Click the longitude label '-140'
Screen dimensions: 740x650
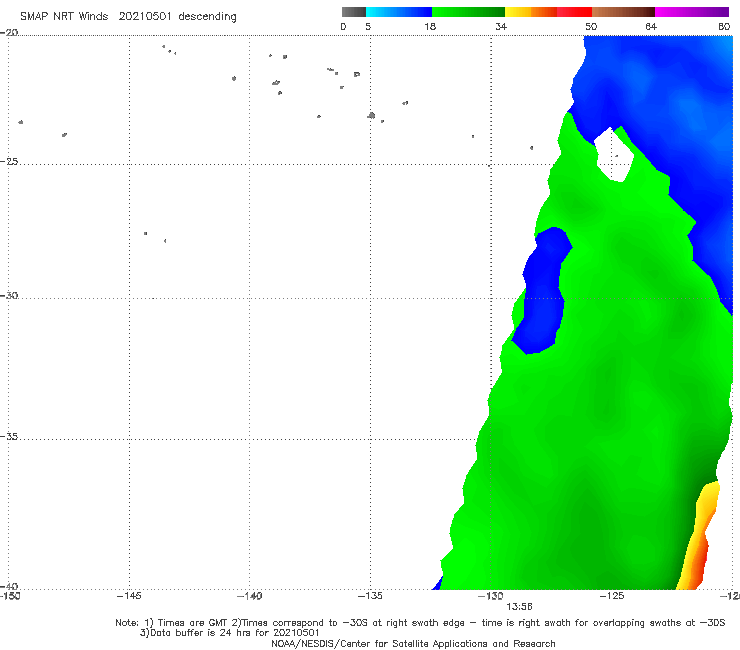[x=249, y=596]
